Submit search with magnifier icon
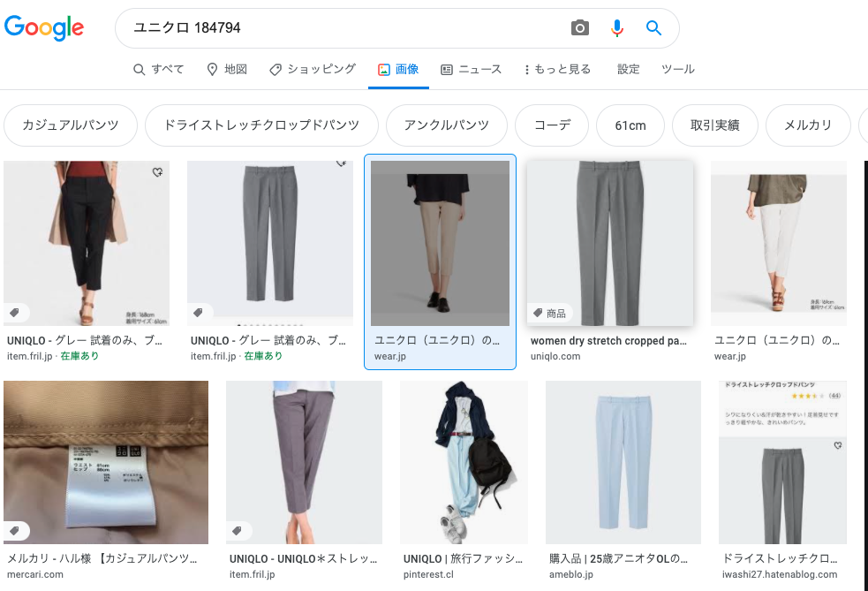Viewport: 868px width, 591px height. [653, 27]
